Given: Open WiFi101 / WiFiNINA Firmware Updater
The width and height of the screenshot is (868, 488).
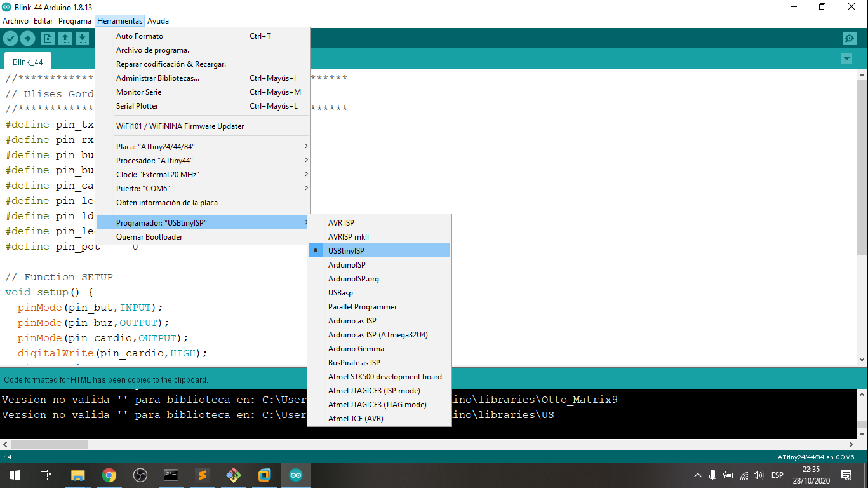Looking at the screenshot, I should pos(203,126).
